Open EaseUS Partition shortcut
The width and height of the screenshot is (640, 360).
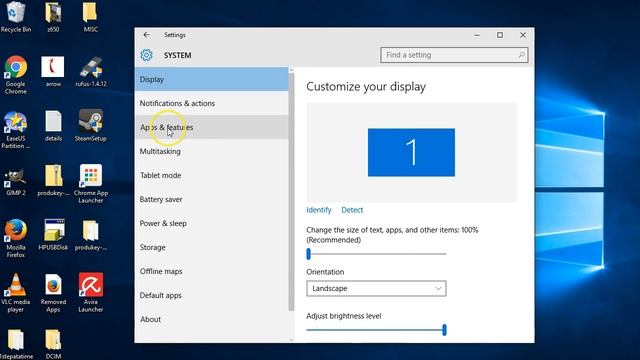[16, 130]
